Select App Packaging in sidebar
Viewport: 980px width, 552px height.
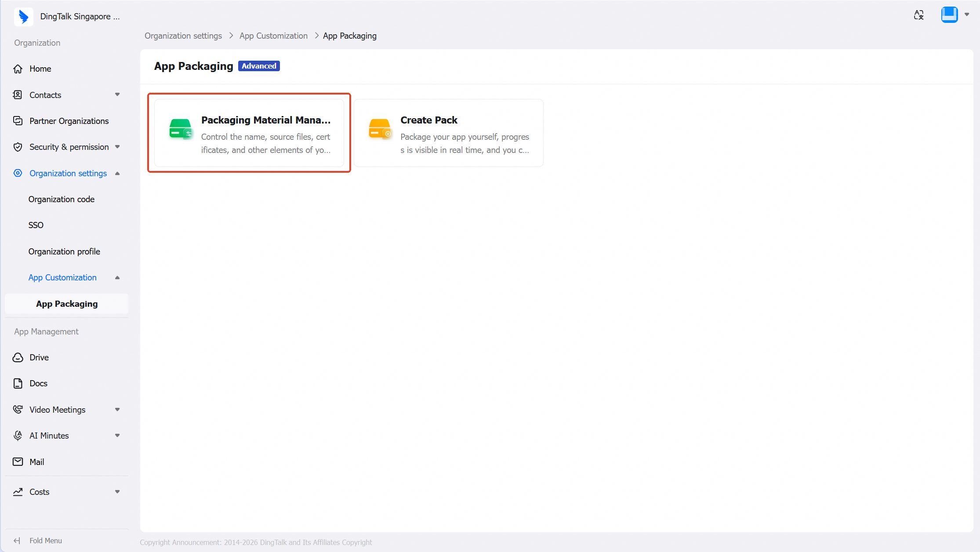pos(67,304)
